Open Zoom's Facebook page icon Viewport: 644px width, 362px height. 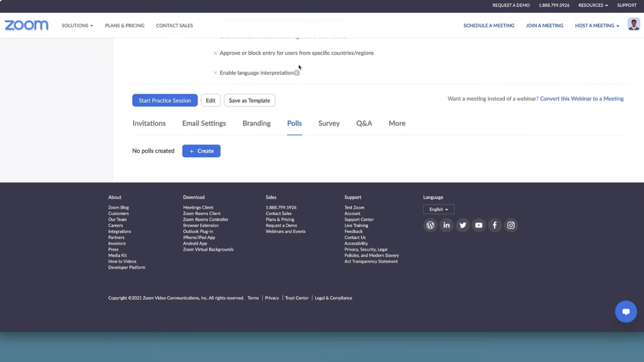(x=495, y=225)
